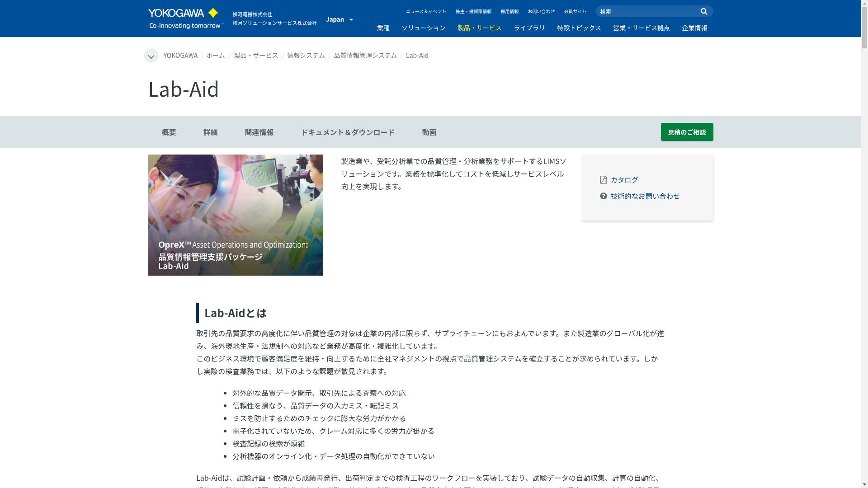Click the Yokogawa logo

(x=186, y=19)
